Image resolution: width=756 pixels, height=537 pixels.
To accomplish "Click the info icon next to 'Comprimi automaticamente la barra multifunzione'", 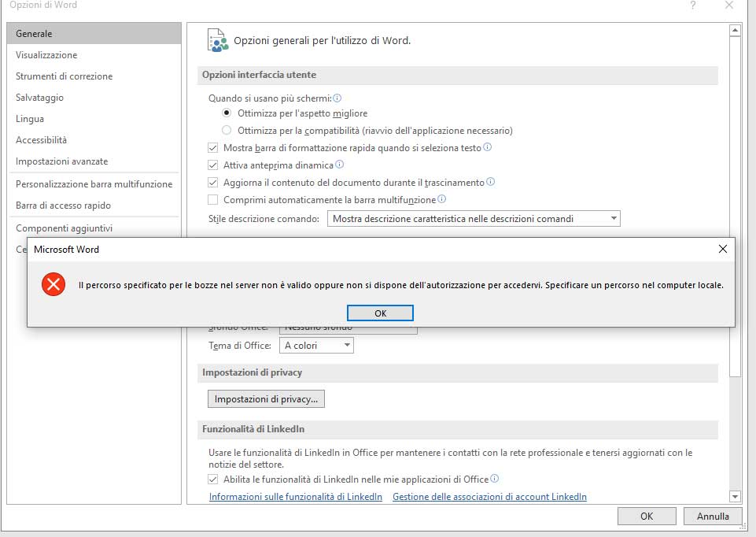I will [441, 198].
